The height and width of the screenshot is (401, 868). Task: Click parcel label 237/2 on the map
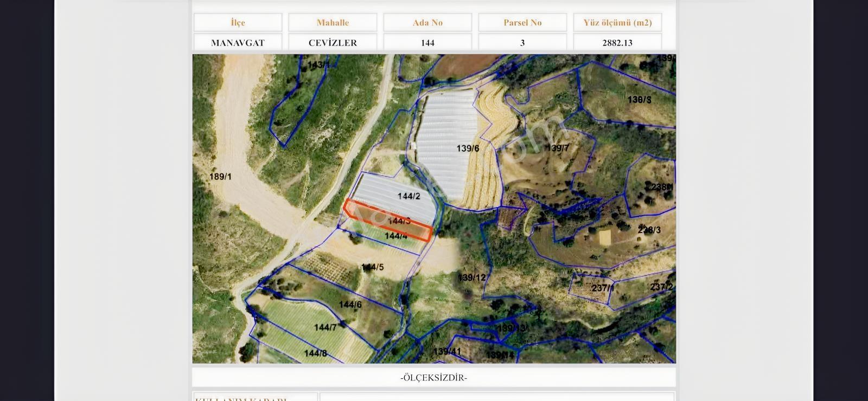click(661, 287)
